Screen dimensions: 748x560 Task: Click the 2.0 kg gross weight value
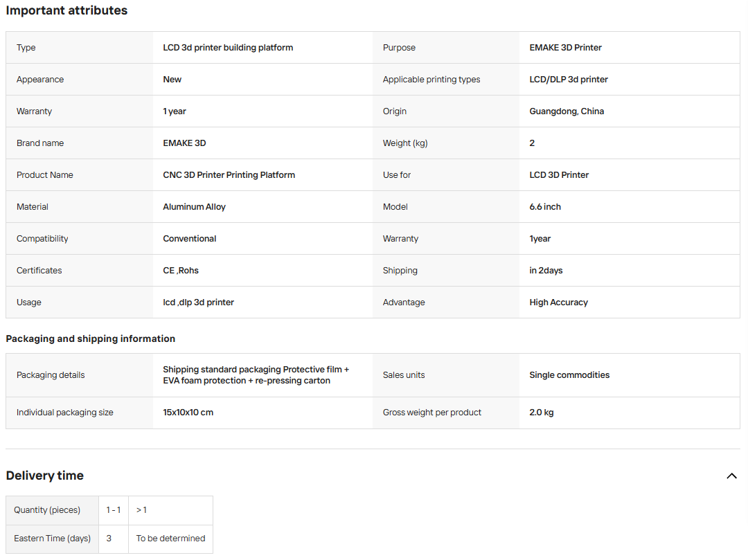point(542,413)
